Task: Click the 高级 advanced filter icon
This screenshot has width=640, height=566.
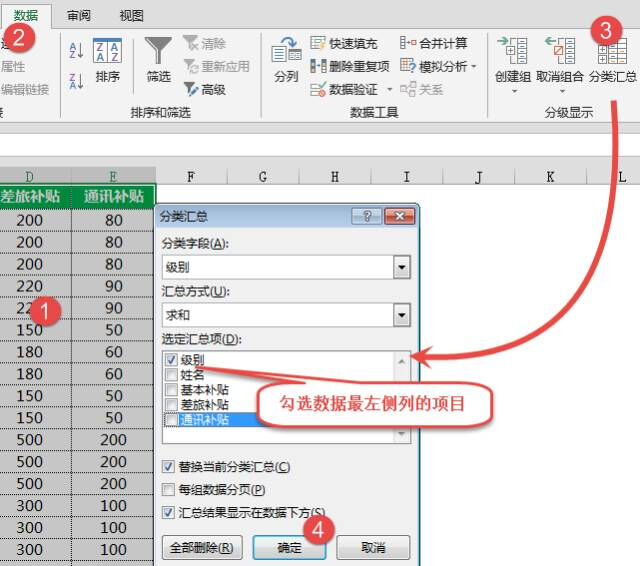Action: pyautogui.click(x=191, y=89)
